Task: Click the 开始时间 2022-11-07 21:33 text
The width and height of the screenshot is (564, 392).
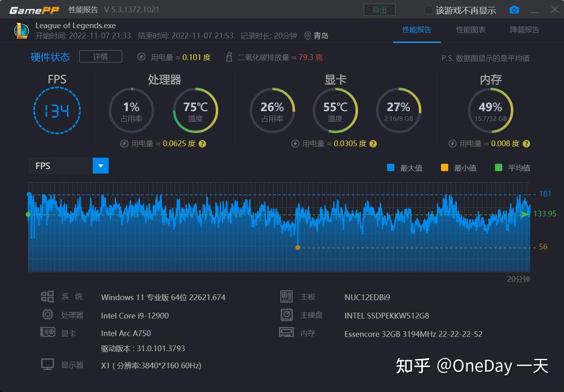Action: [x=83, y=36]
